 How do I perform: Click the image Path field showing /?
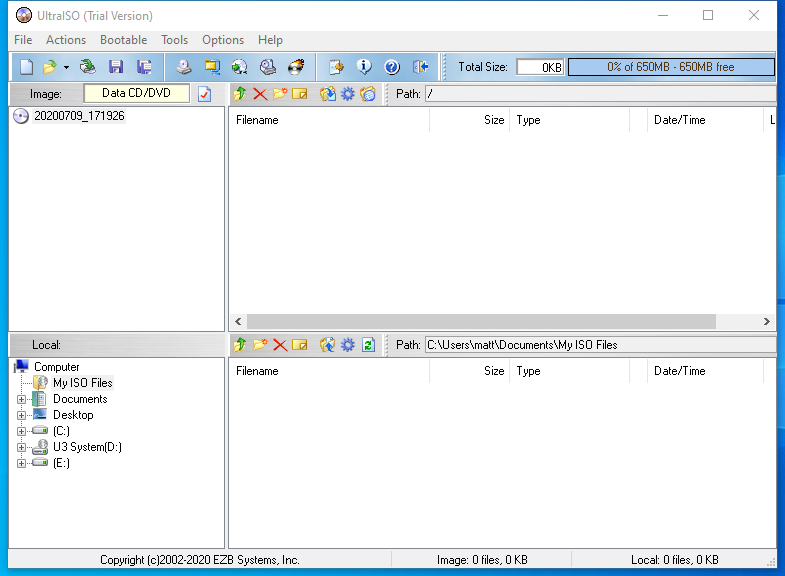[600, 94]
